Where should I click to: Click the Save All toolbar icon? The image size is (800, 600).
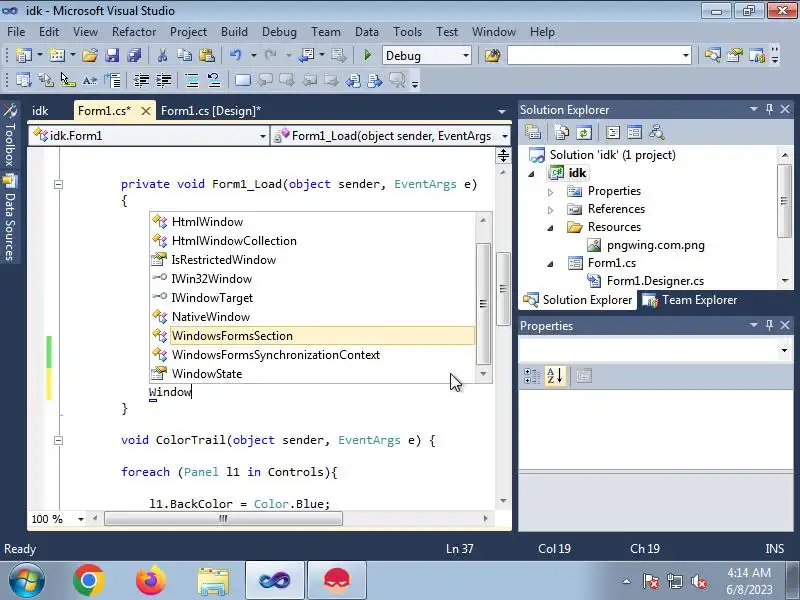(134, 55)
